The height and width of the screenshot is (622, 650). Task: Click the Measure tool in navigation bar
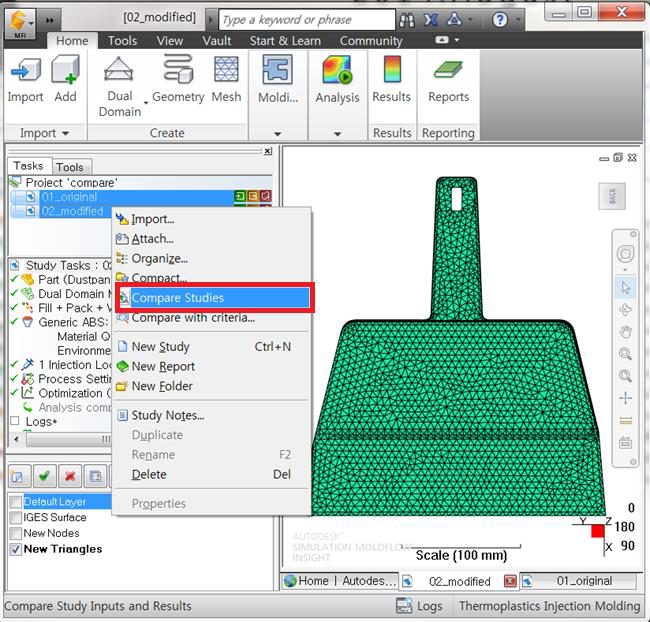(x=625, y=421)
